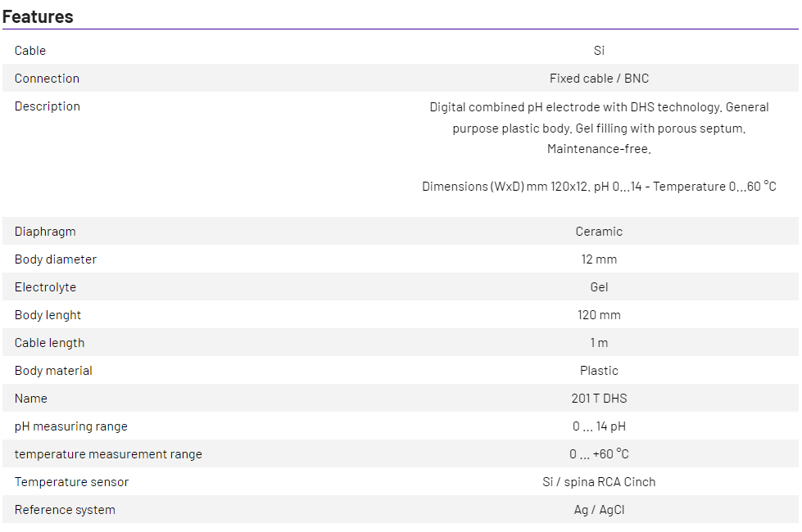The width and height of the screenshot is (802, 532).
Task: Select the Ceramic diaphragm value
Action: (599, 232)
